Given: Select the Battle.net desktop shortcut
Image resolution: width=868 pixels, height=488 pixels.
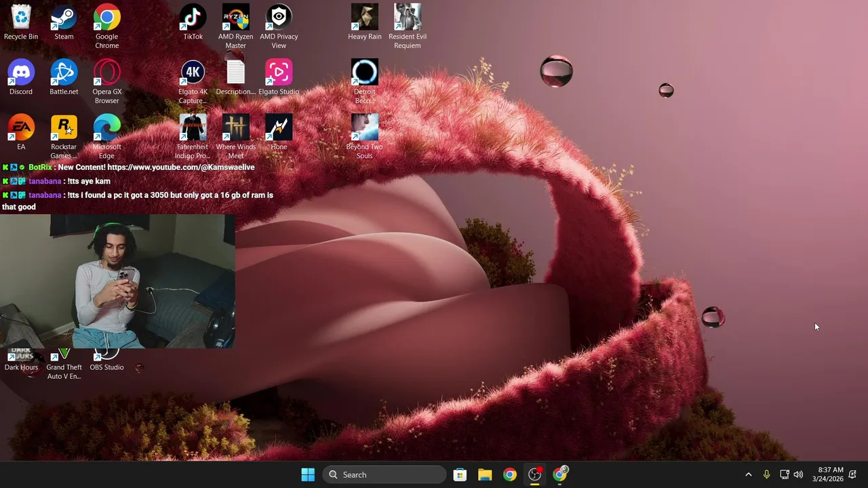Looking at the screenshot, I should [x=64, y=77].
